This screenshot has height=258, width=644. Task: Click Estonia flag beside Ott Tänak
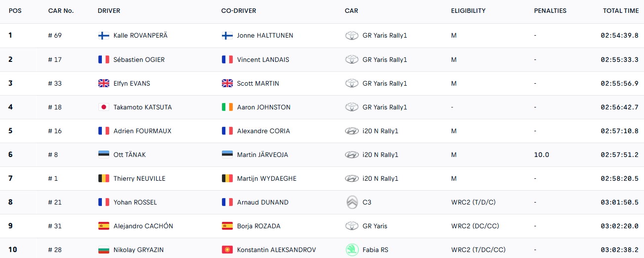pyautogui.click(x=104, y=155)
